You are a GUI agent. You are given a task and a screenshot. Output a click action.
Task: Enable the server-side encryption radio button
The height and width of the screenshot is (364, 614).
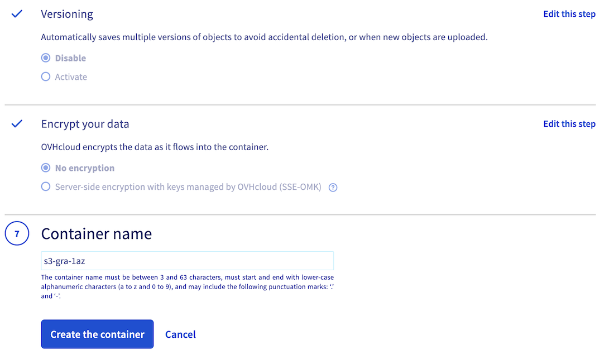pos(46,187)
